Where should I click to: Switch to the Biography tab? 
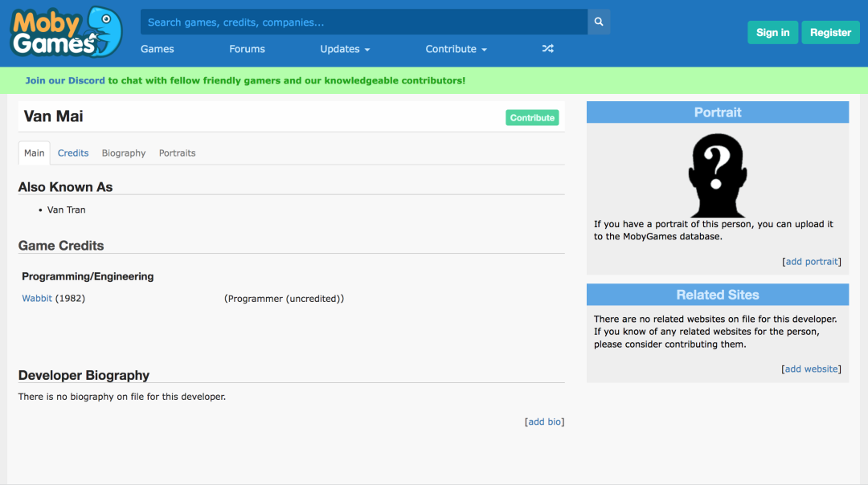[124, 153]
